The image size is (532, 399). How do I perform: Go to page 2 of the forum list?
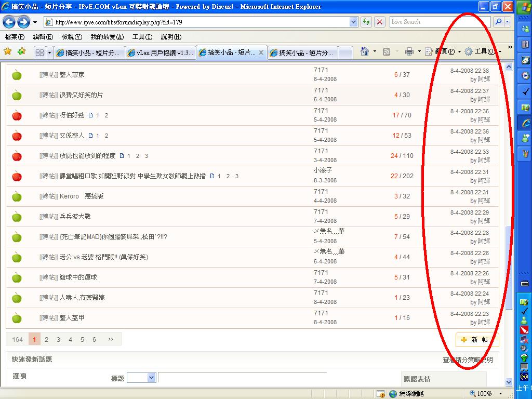click(x=46, y=339)
